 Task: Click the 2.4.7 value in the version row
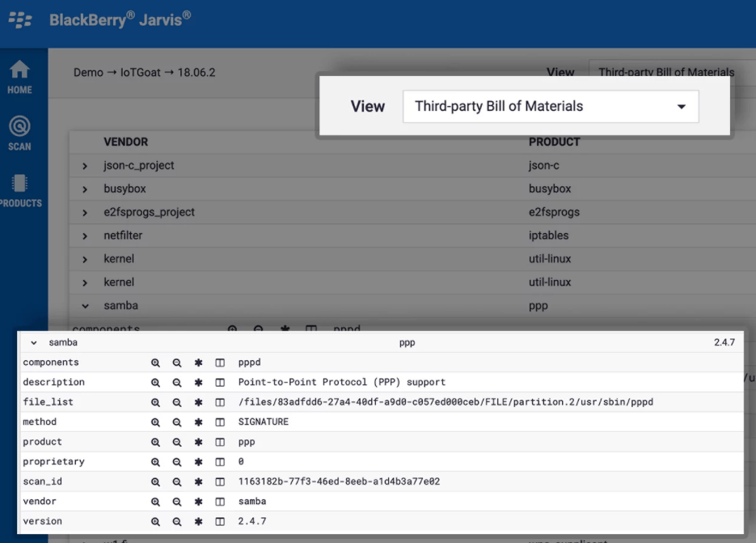pyautogui.click(x=252, y=521)
